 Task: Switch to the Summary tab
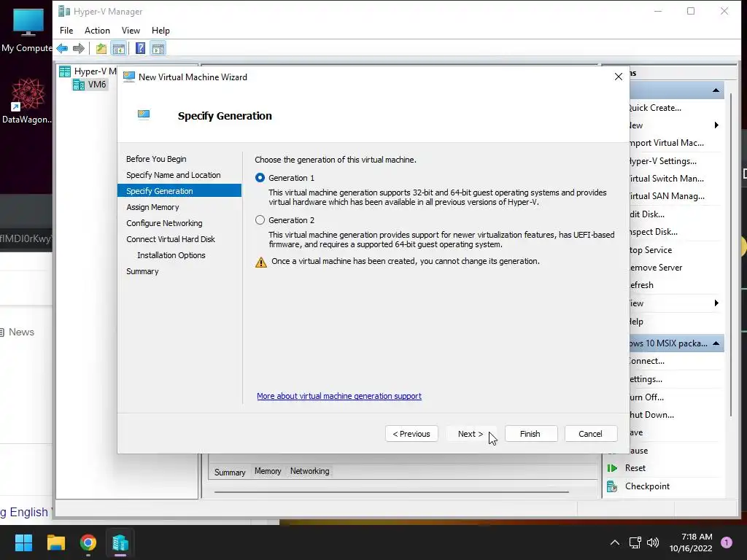click(230, 472)
